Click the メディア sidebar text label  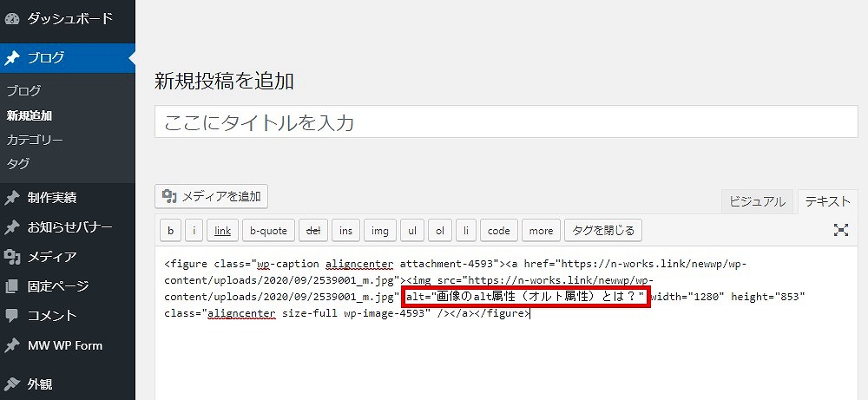[x=52, y=257]
